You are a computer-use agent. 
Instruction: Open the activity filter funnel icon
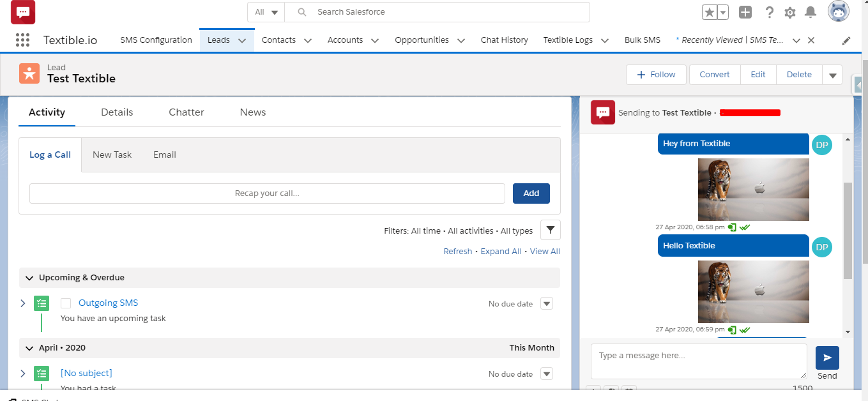point(551,230)
